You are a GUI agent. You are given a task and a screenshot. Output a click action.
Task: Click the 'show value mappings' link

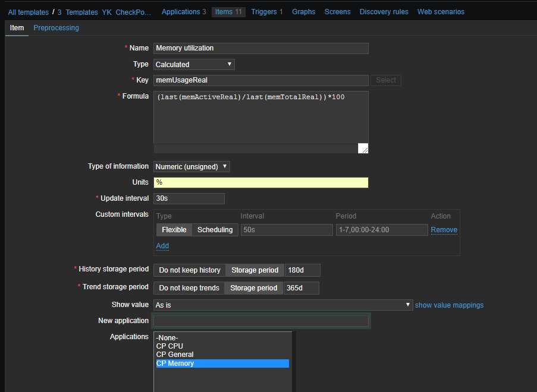point(449,305)
